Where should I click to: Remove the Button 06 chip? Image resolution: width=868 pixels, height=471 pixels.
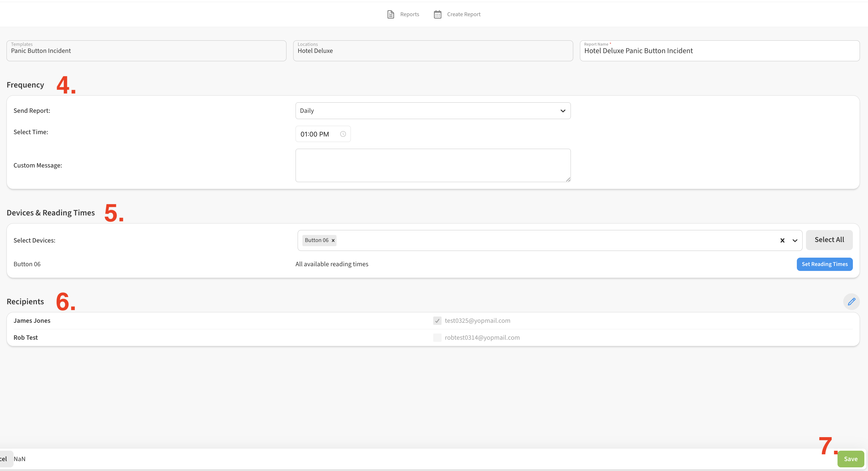point(333,240)
